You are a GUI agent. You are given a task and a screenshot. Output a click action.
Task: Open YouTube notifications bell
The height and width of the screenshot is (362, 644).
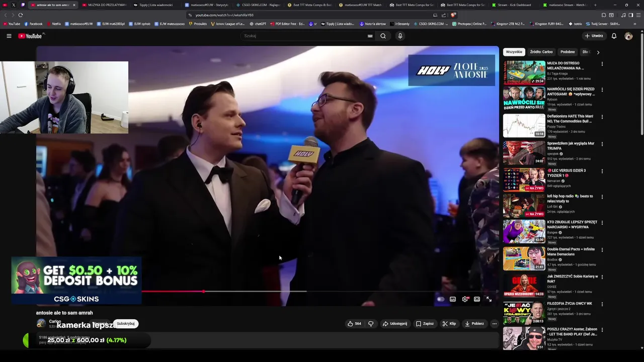[x=614, y=36]
